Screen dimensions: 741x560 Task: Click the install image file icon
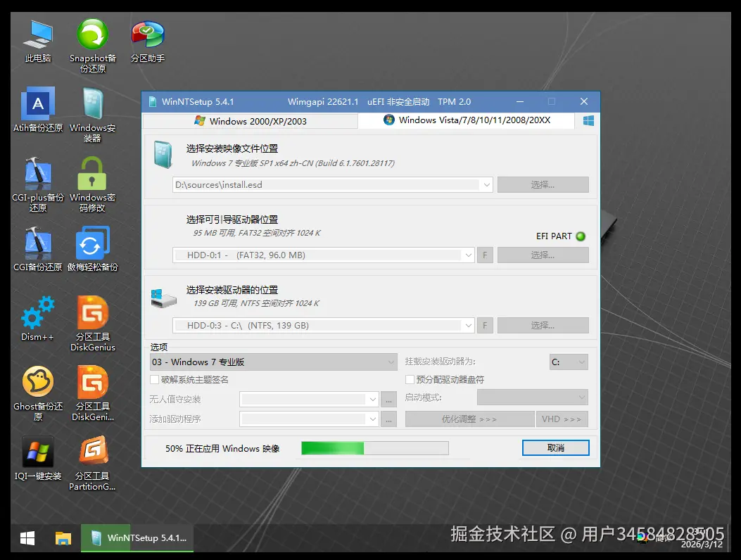coord(163,155)
